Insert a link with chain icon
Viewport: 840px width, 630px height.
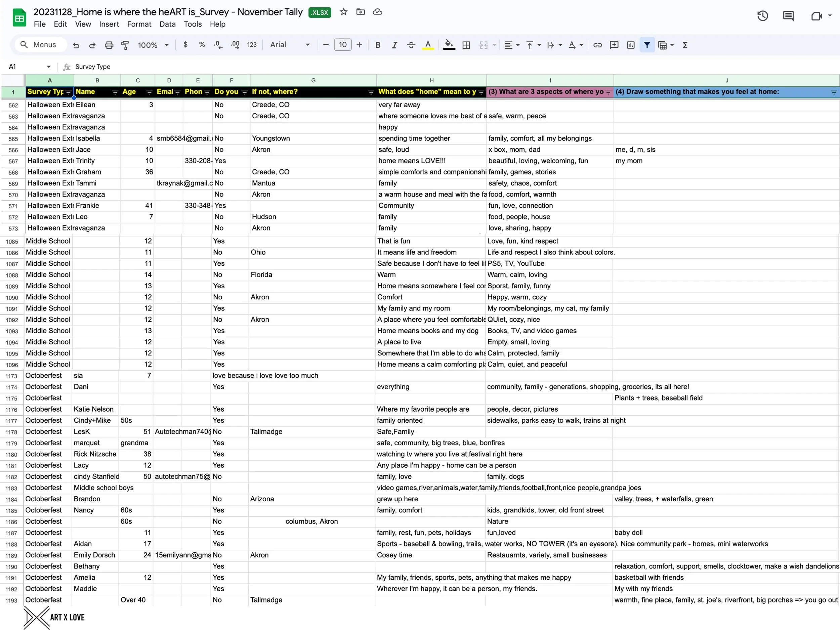tap(597, 45)
